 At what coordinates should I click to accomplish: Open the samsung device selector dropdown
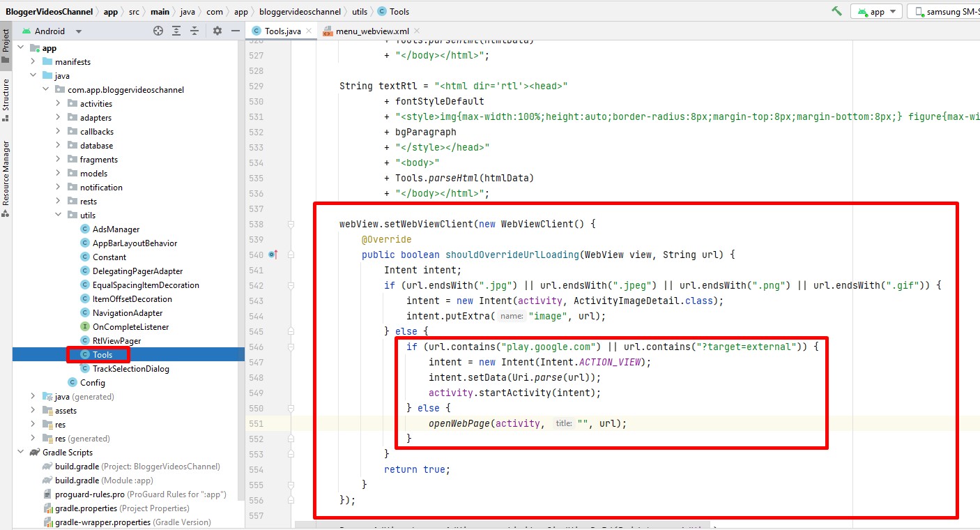pyautogui.click(x=945, y=12)
